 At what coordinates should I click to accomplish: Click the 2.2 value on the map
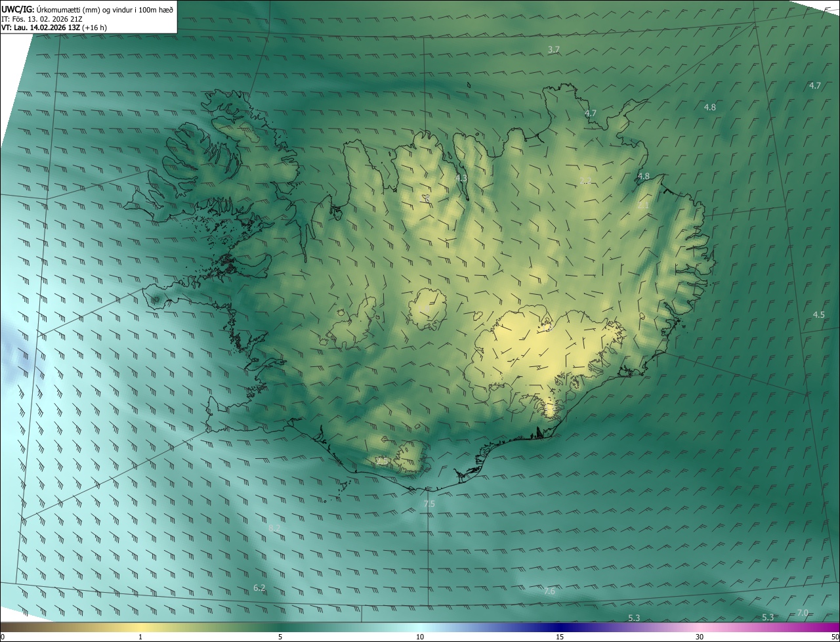tap(586, 181)
